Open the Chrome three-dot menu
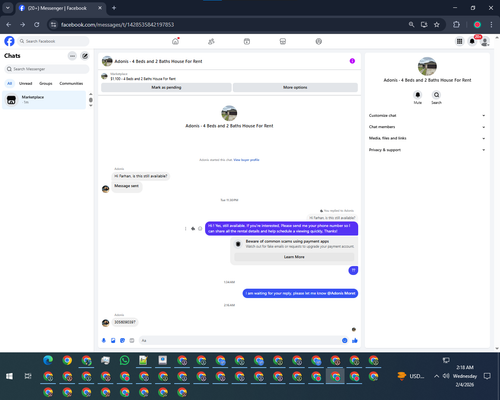Viewport: 500px width, 400px height. [x=491, y=25]
